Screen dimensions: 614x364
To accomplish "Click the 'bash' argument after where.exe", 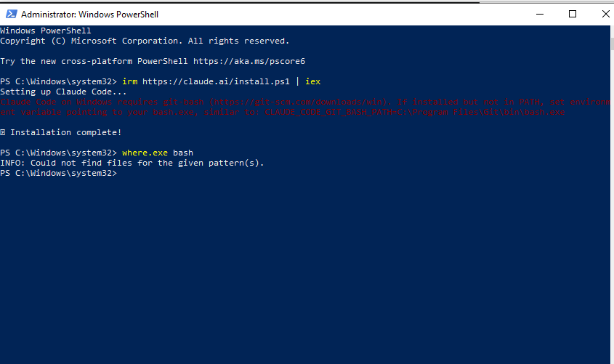I will click(x=182, y=153).
